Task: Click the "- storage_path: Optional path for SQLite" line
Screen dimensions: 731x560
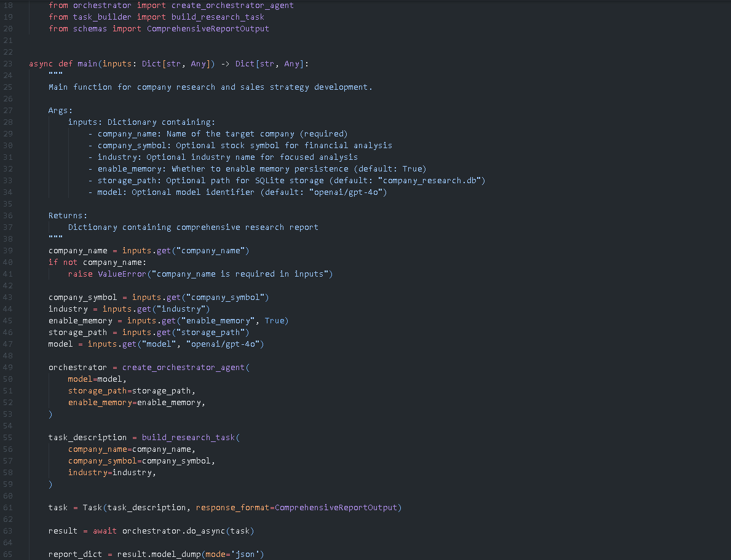Action: (x=286, y=181)
